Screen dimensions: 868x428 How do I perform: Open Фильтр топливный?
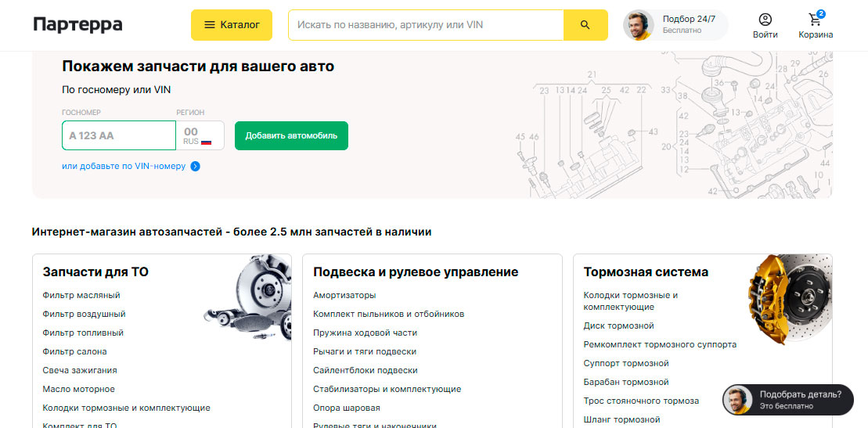pyautogui.click(x=83, y=333)
